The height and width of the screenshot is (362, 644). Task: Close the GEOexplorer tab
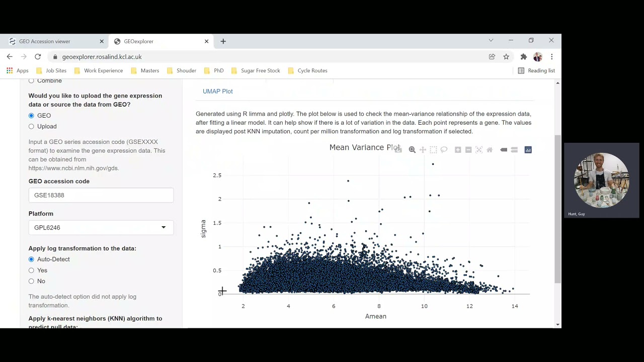click(x=206, y=41)
